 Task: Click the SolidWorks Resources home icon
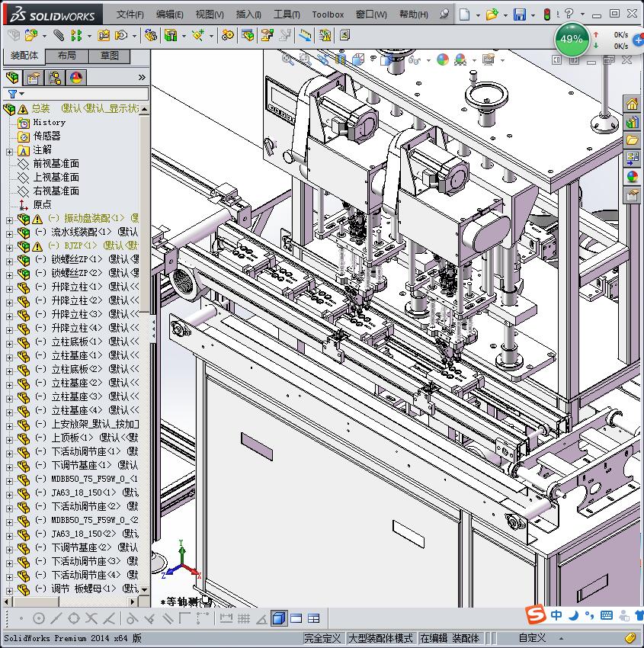pyautogui.click(x=632, y=104)
